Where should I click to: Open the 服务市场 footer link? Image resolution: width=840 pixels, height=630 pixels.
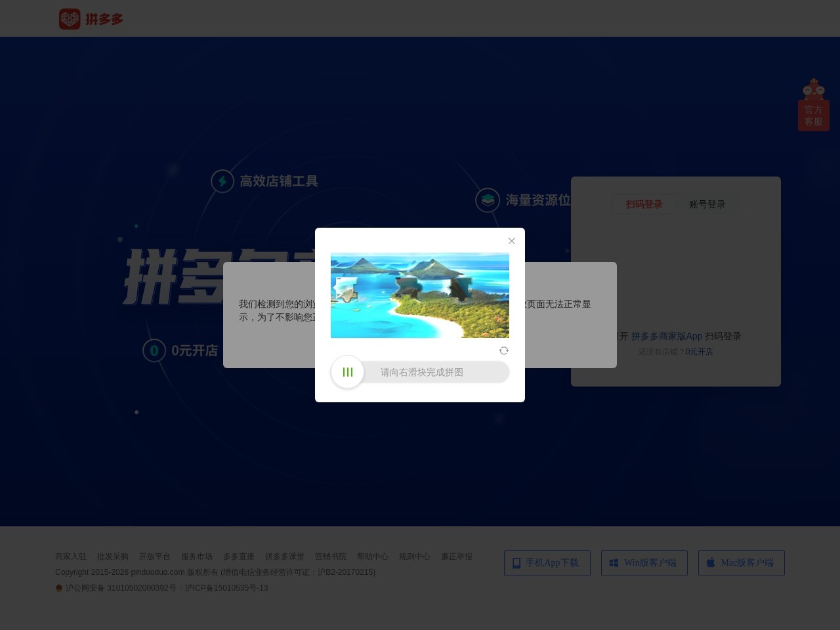(197, 556)
